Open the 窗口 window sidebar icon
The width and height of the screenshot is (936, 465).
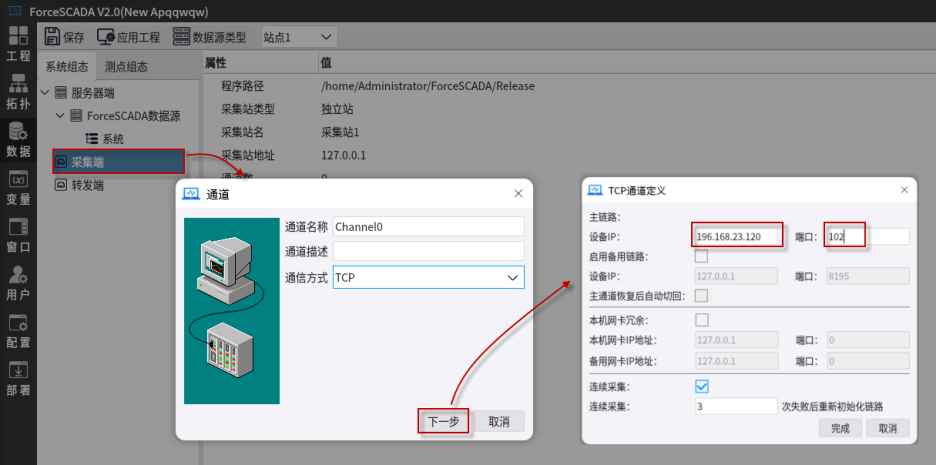pyautogui.click(x=18, y=236)
